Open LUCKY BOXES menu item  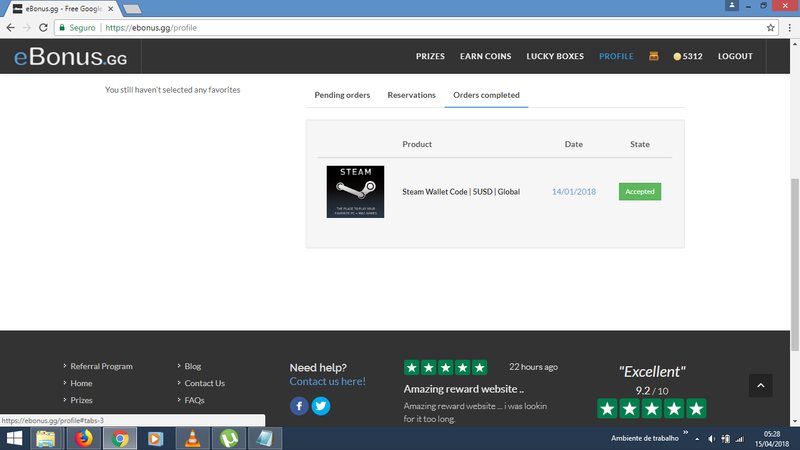(555, 56)
